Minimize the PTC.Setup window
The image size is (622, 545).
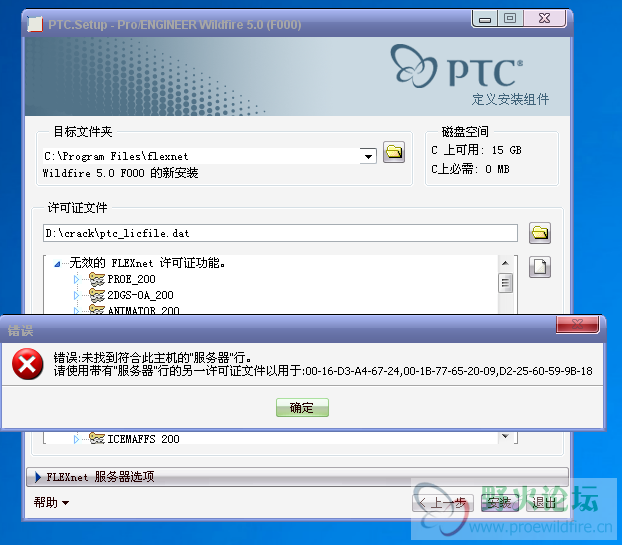(485, 18)
